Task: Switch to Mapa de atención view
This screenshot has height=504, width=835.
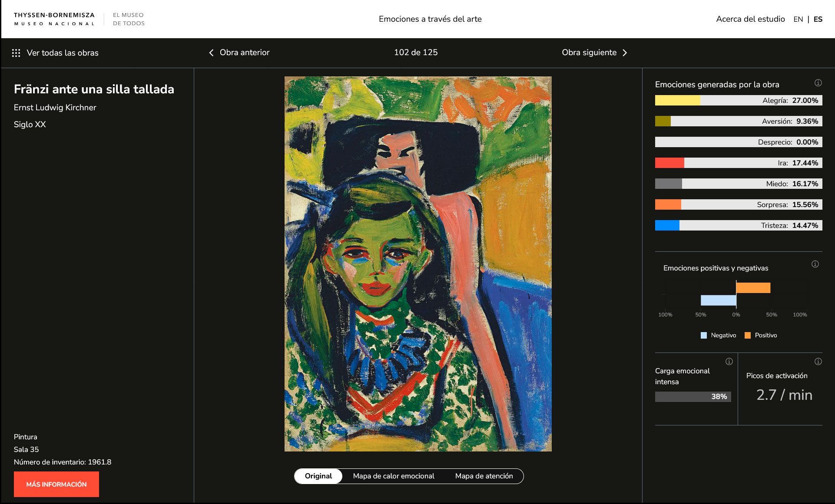Action: [x=484, y=476]
